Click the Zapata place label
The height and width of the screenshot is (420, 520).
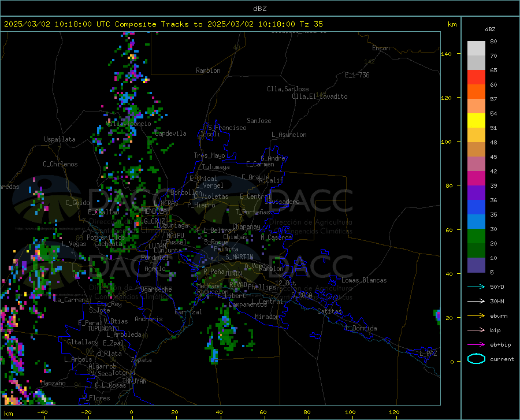pos(142,360)
